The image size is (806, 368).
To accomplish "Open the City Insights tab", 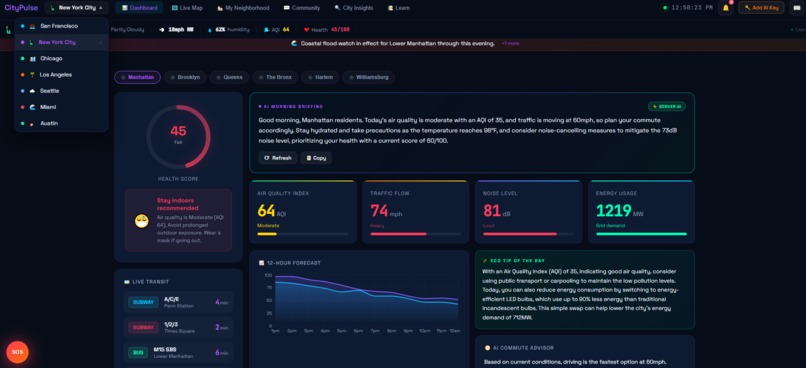I will (354, 8).
